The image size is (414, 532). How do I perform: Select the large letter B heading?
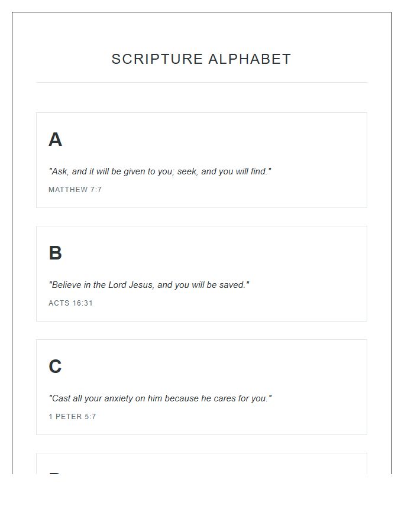click(55, 254)
